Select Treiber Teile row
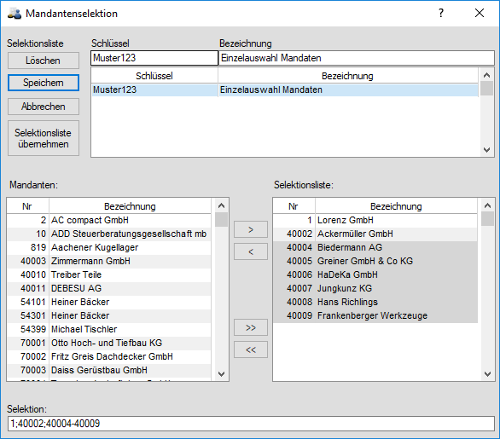The width and height of the screenshot is (500, 439). click(x=109, y=275)
